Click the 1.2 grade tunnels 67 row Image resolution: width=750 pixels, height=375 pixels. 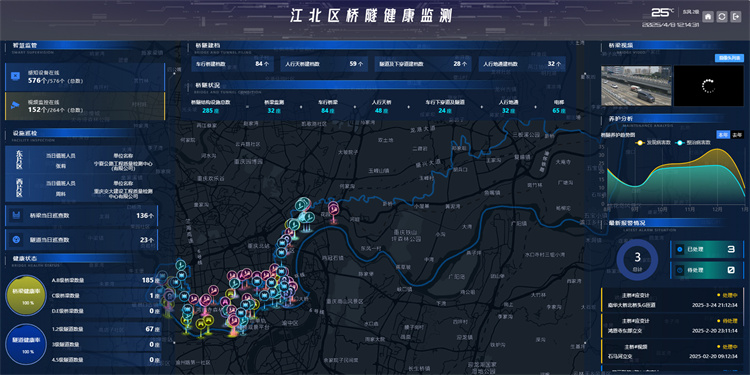(x=105, y=329)
